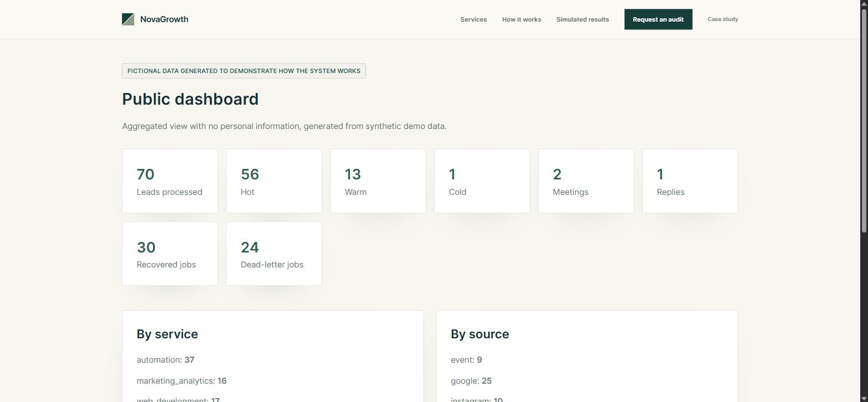
Task: Open the Simulated results nav link
Action: 582,19
